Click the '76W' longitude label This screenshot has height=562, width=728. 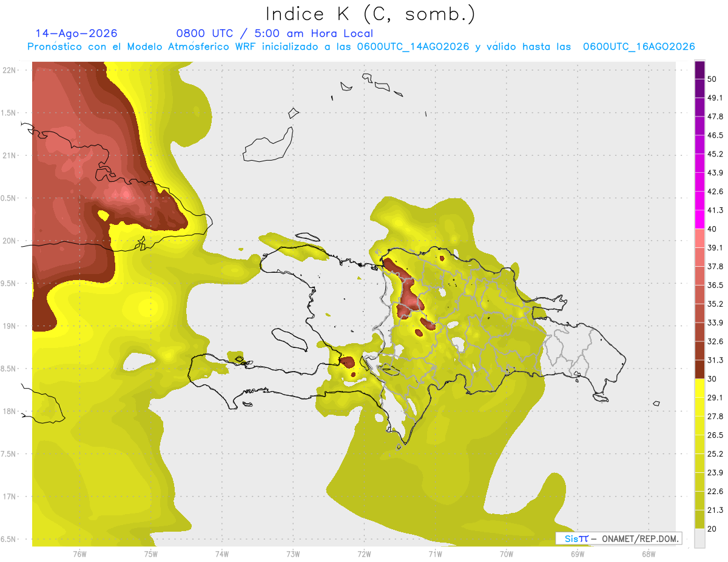tap(79, 554)
